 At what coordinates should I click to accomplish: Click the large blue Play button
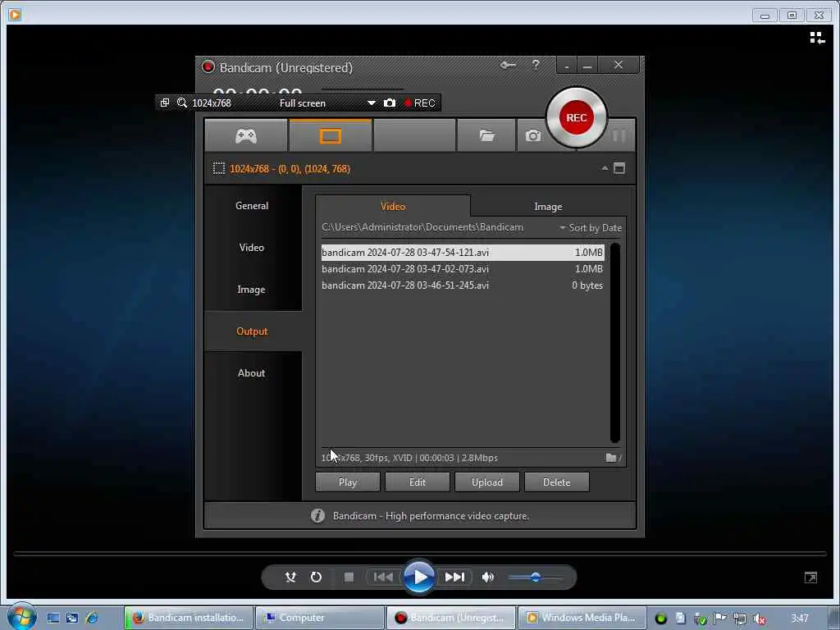pos(419,577)
